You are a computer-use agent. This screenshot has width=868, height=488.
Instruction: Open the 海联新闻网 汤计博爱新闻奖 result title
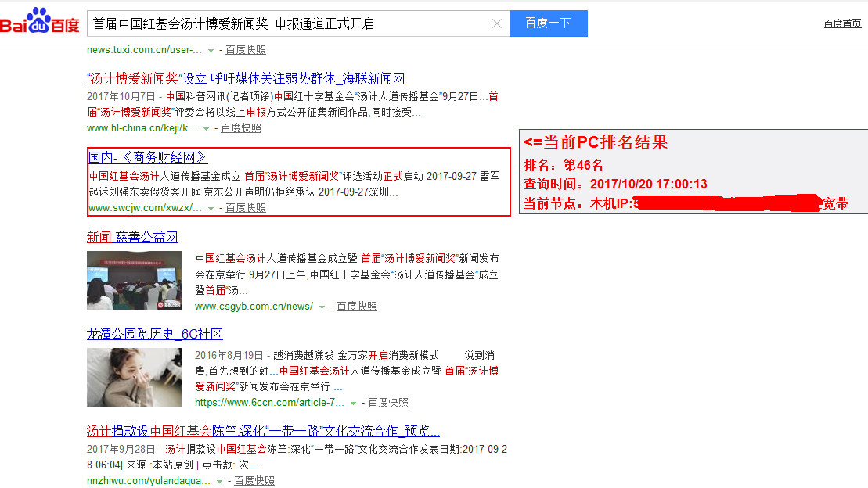pos(246,78)
